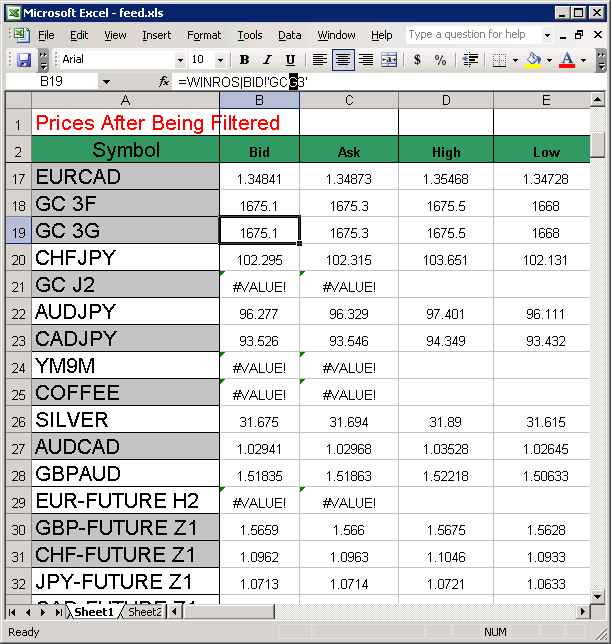This screenshot has width=611, height=644.
Task: Apply center alignment to cell
Action: [343, 60]
